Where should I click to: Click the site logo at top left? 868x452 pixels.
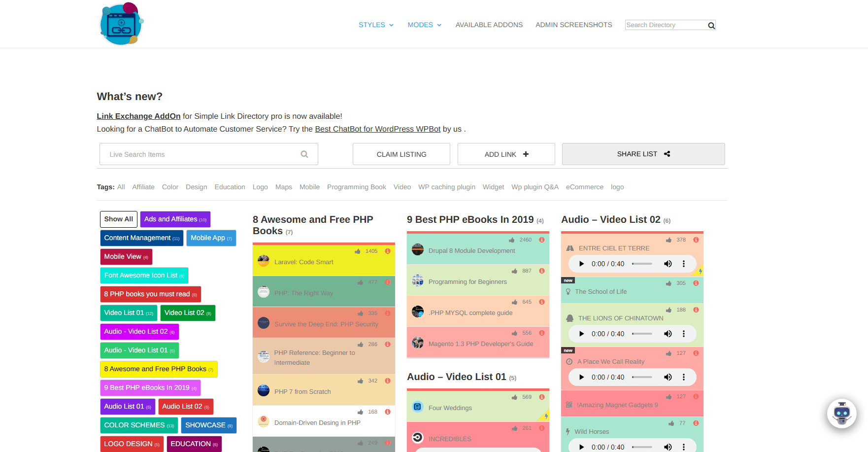pos(121,24)
